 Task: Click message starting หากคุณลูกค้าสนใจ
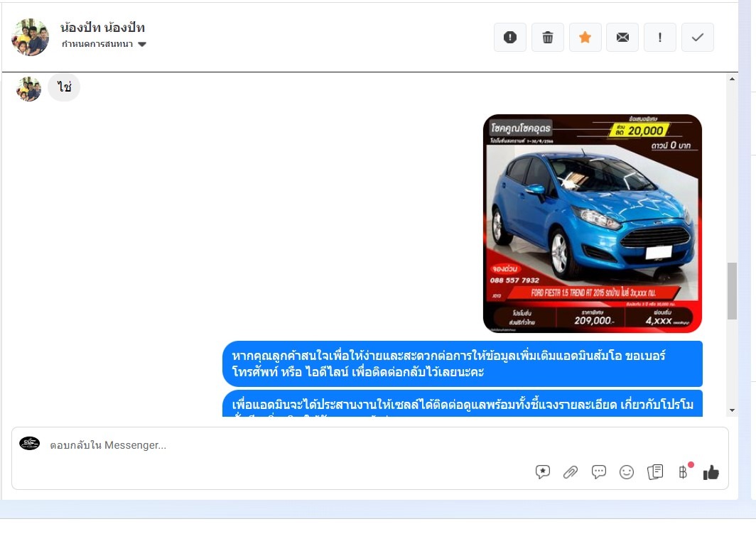463,364
